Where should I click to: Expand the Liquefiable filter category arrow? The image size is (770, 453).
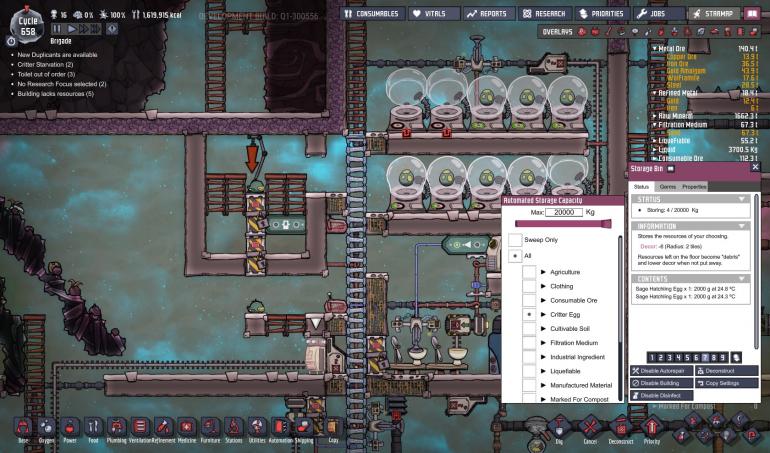point(544,371)
